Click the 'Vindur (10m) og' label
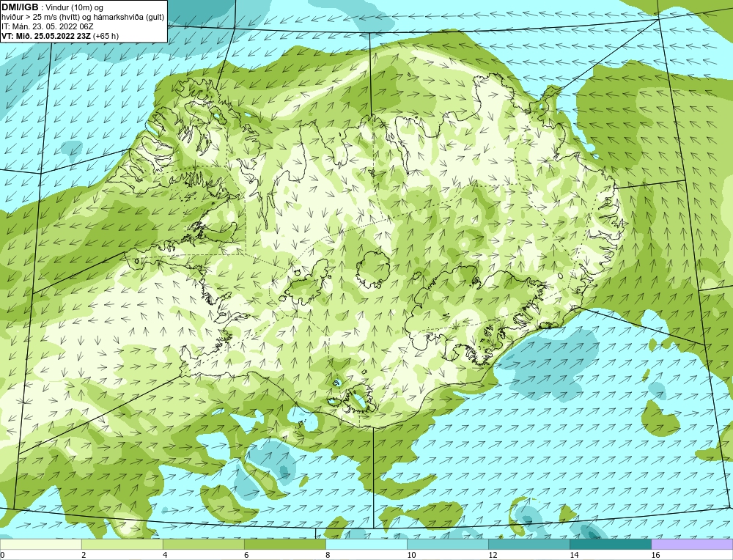Screen dimensions: 733x560 click(x=75, y=7)
